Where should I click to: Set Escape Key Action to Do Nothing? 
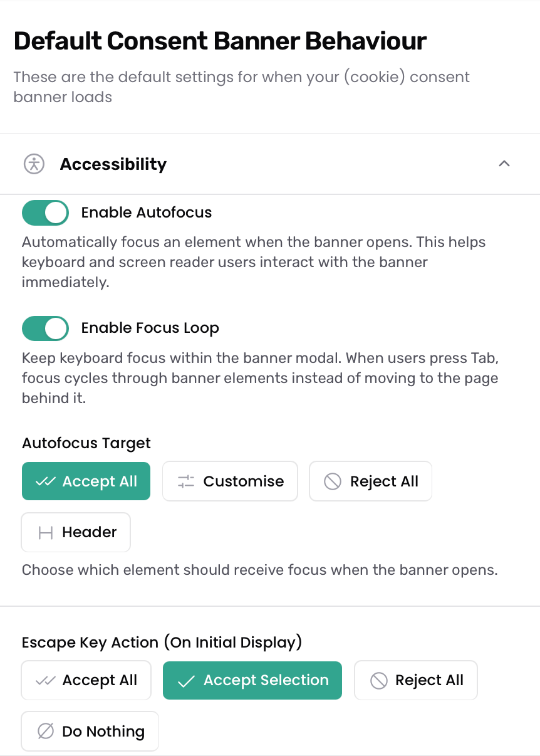click(x=90, y=731)
